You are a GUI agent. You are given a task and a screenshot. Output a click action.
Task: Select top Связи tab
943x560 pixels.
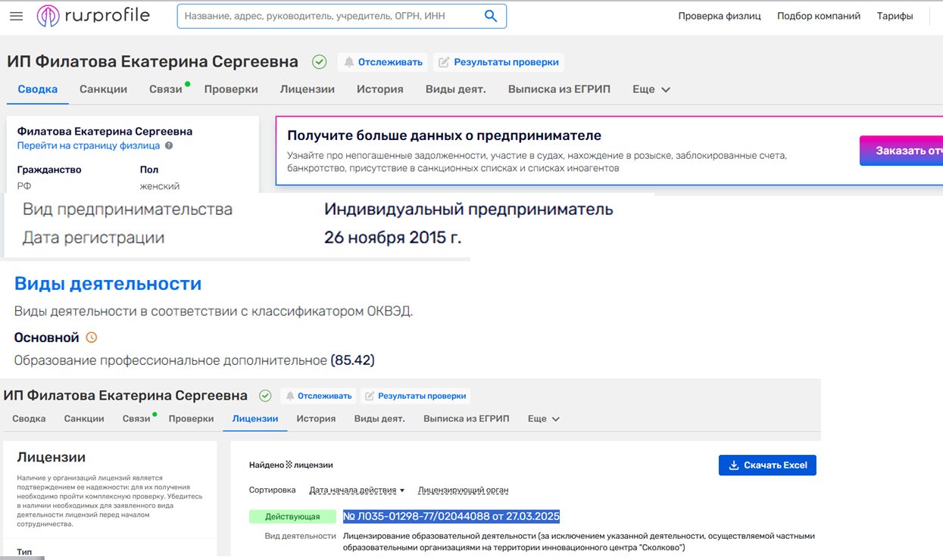166,89
